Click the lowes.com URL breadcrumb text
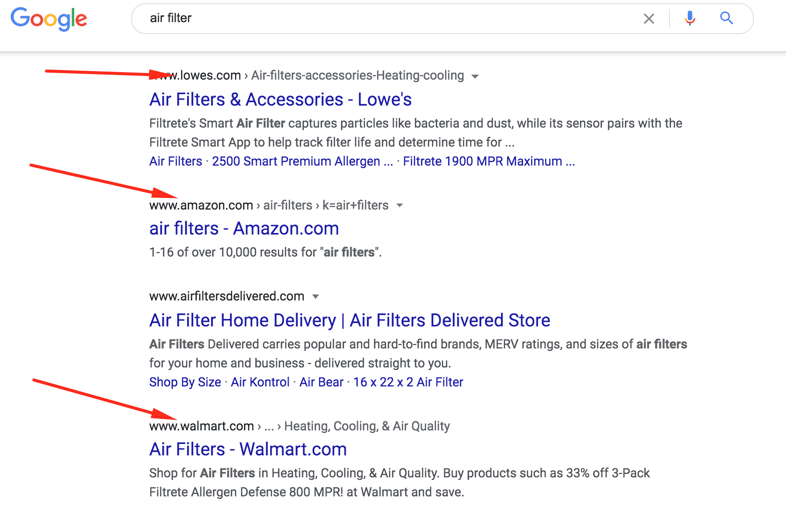Image resolution: width=786 pixels, height=530 pixels. click(307, 76)
